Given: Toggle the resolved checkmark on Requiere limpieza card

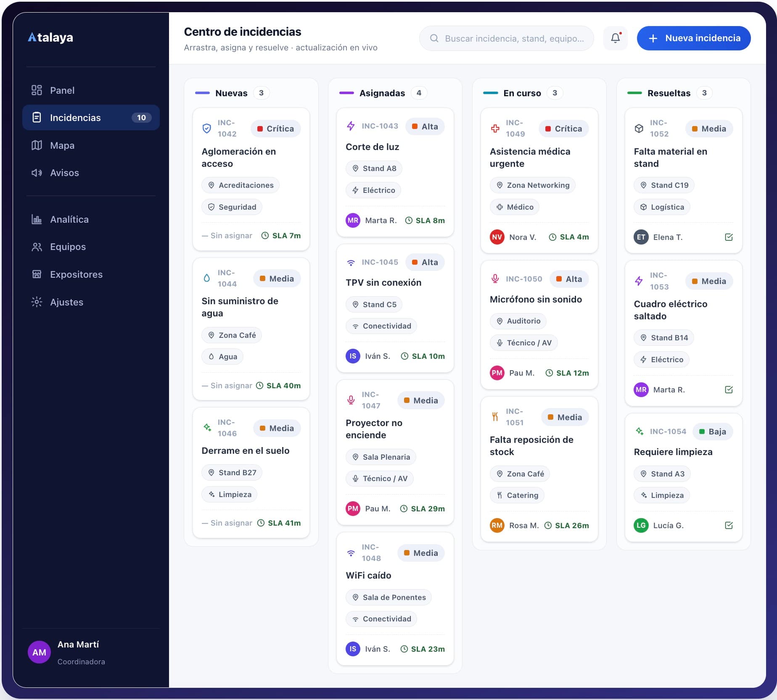Looking at the screenshot, I should click(729, 526).
